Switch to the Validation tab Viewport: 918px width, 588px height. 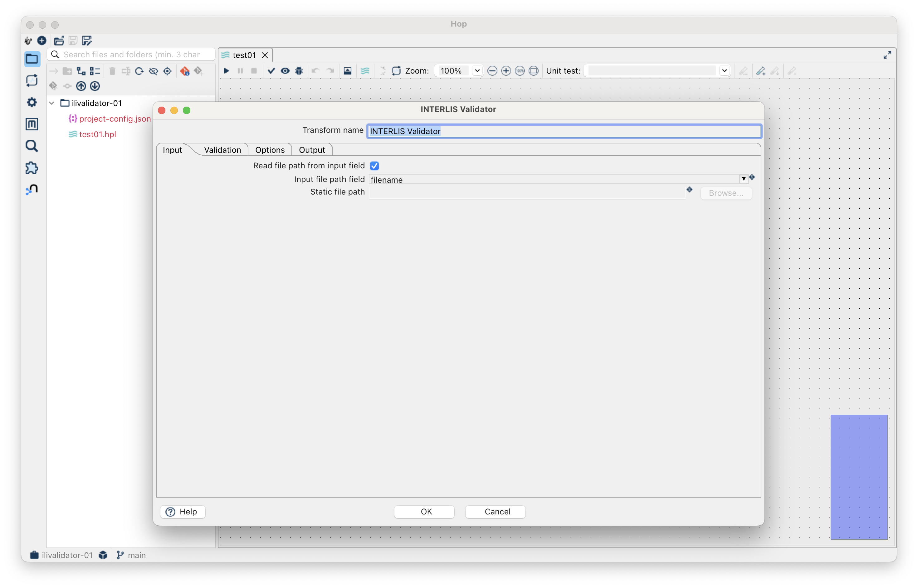pos(222,150)
